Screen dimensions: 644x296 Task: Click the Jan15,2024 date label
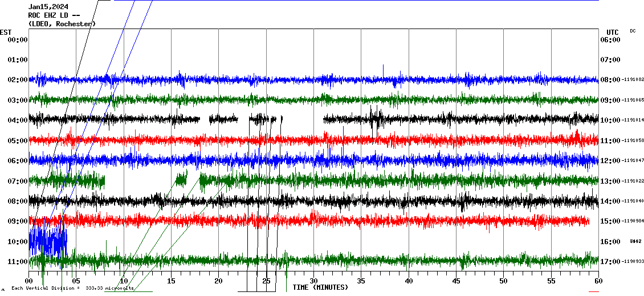pyautogui.click(x=48, y=7)
